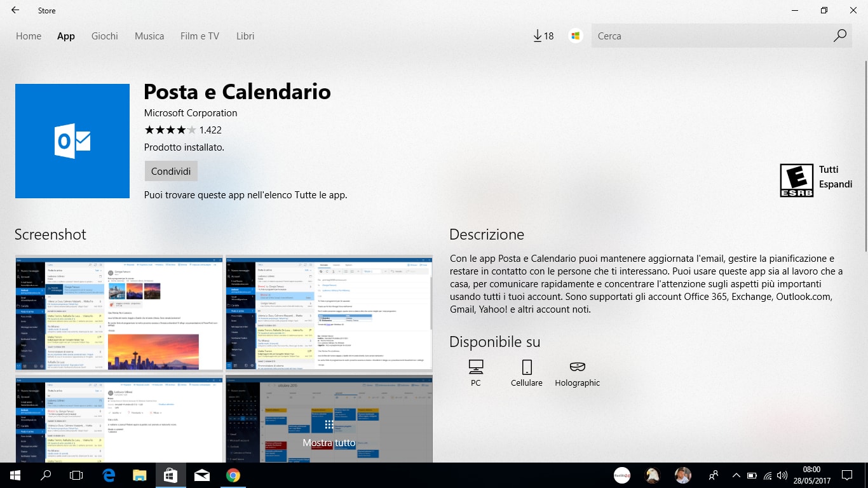This screenshot has width=868, height=488.
Task: Click the Condividi button
Action: [170, 170]
